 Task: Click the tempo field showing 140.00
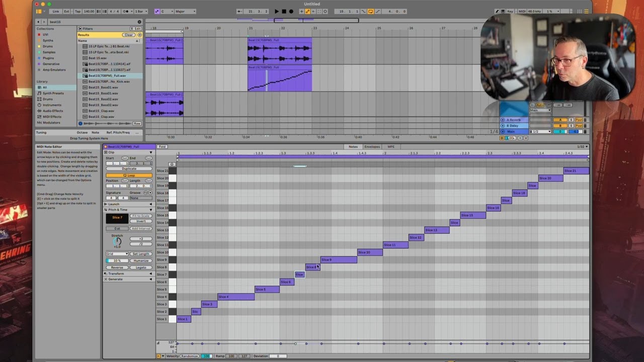tap(89, 11)
